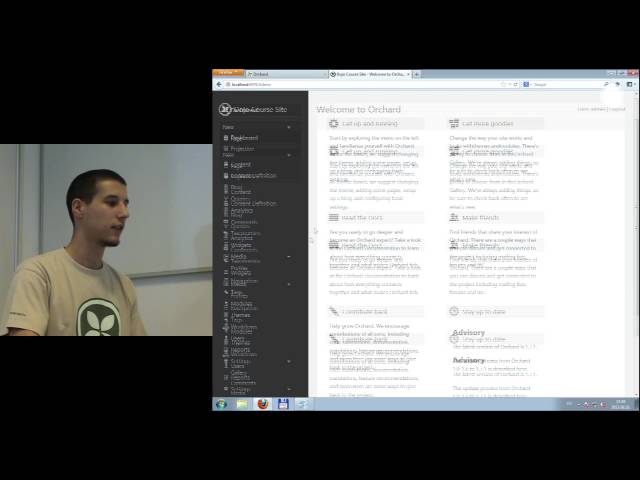Open File Explorer from the taskbar
Viewport: 640px width, 480px height.
pos(242,404)
